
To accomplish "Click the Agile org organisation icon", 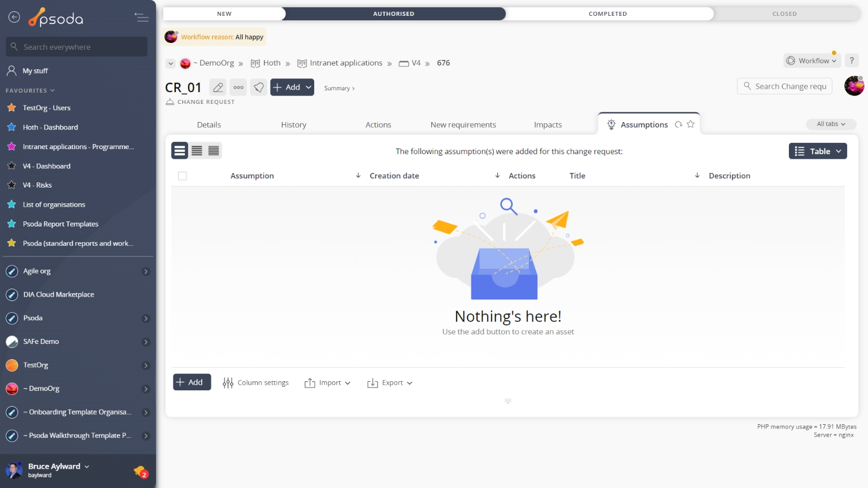I will pos(12,271).
